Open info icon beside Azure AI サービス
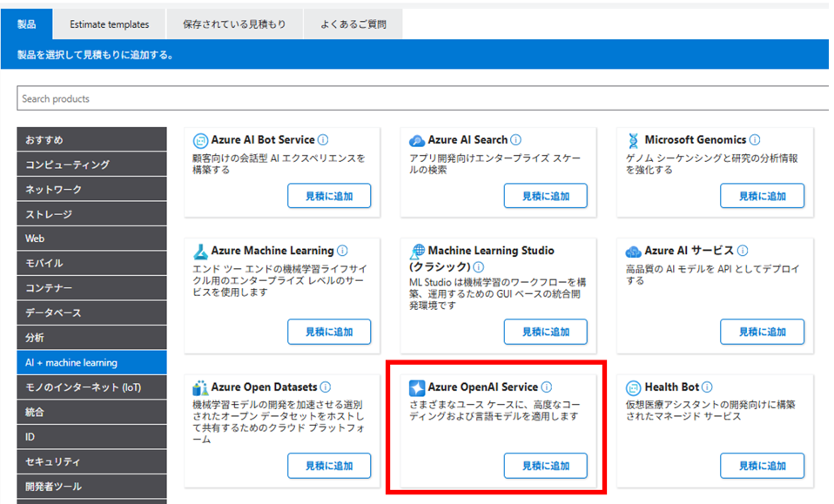 pos(743,251)
